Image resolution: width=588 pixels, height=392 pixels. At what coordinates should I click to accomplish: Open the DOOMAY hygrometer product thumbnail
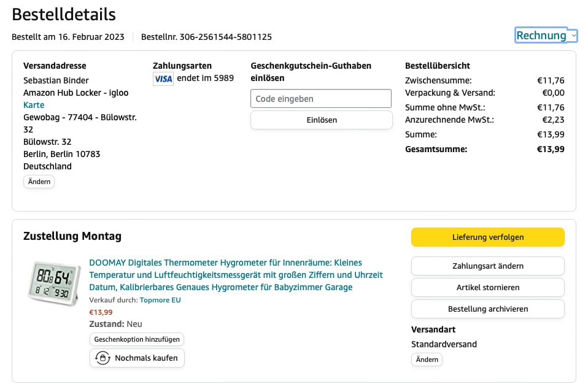[x=54, y=282]
